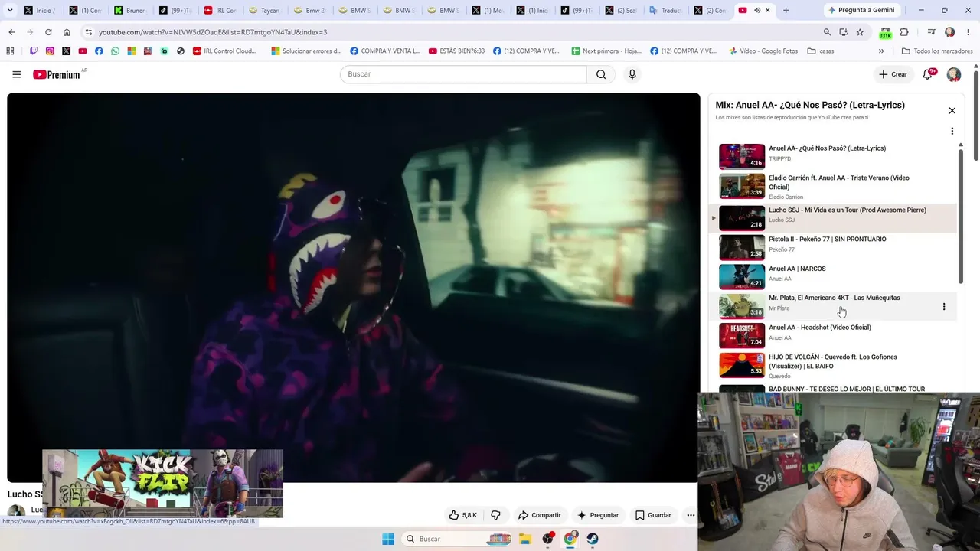
Task: Open the WhatsApp bookmark icon
Action: pos(115,51)
